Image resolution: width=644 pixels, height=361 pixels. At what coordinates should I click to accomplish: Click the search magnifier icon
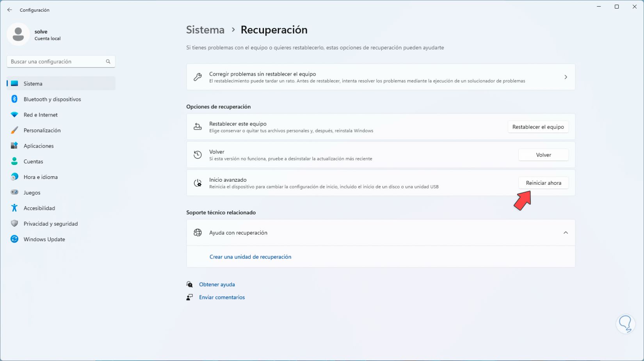coord(108,62)
